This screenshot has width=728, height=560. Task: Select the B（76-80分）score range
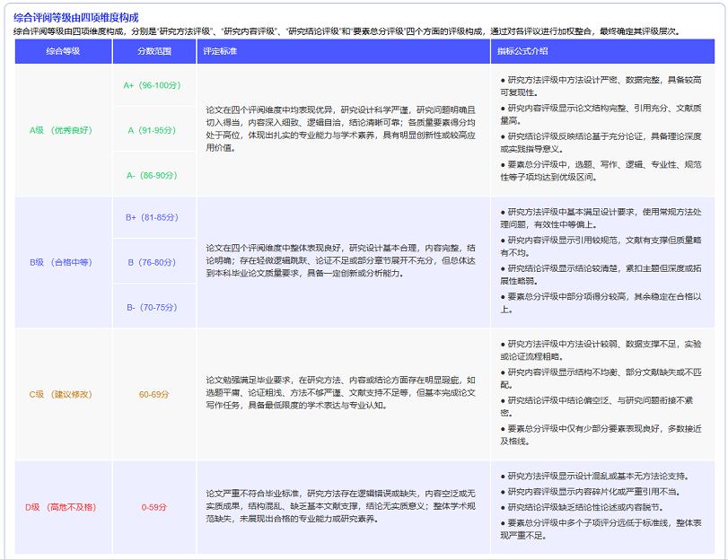(x=153, y=263)
